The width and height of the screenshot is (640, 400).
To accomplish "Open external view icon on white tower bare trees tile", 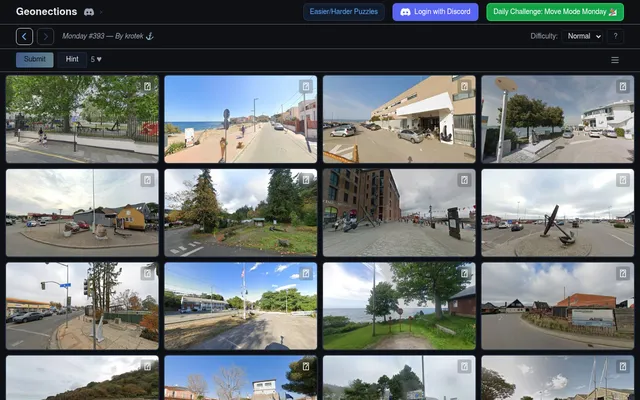I will tap(306, 367).
